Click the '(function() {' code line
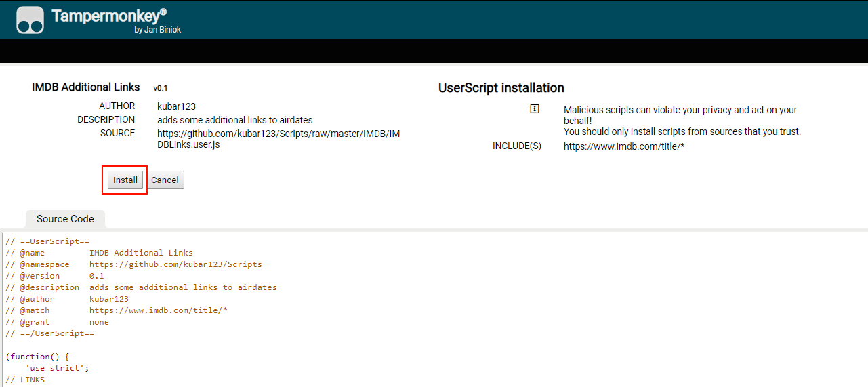Image resolution: width=868 pixels, height=387 pixels. point(37,357)
